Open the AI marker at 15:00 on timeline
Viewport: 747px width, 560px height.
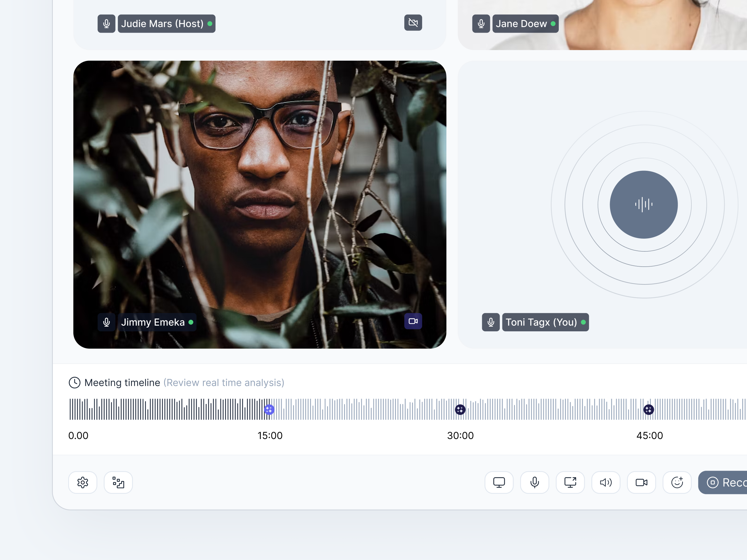(269, 409)
